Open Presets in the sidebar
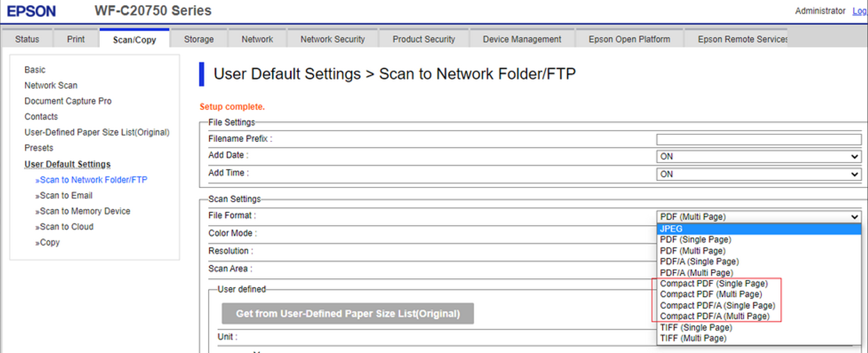Viewport: 868px width, 353px height. coord(38,148)
